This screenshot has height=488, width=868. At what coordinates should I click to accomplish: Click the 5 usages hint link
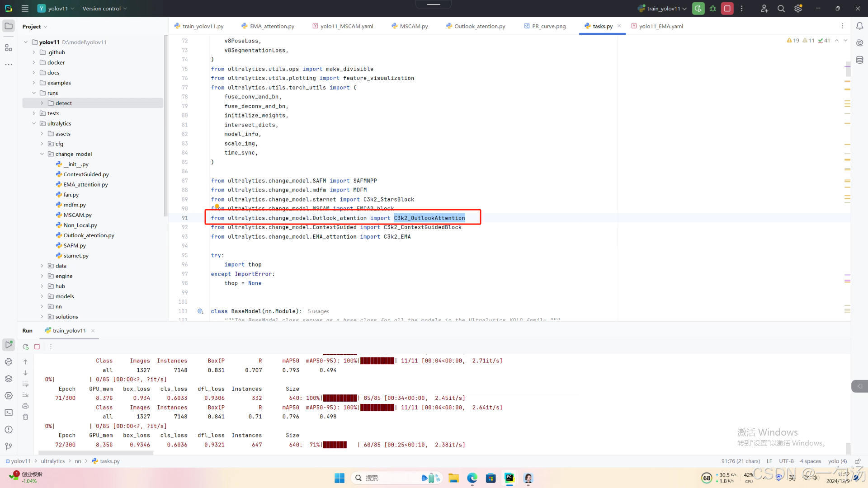tap(318, 311)
